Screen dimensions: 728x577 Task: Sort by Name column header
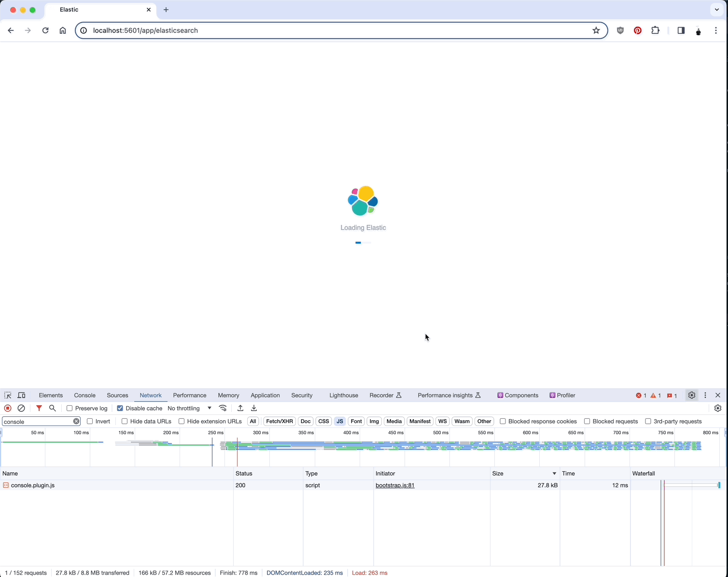tap(117, 473)
